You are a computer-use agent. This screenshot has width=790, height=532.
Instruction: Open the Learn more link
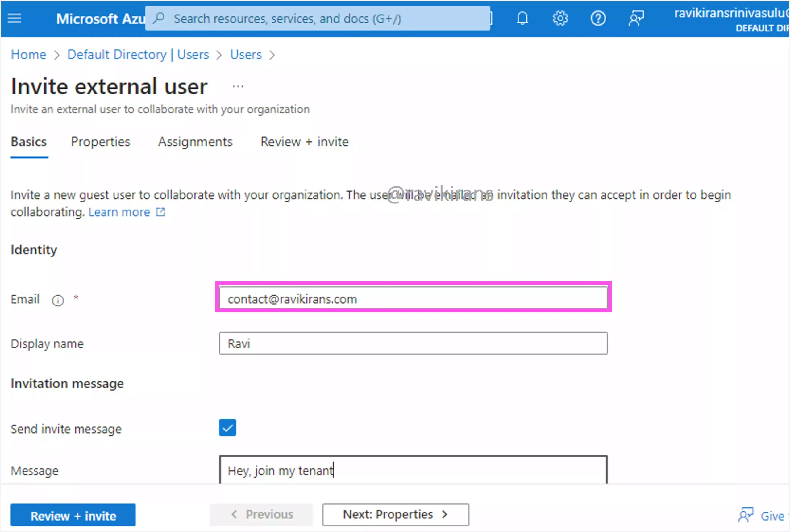click(x=119, y=212)
